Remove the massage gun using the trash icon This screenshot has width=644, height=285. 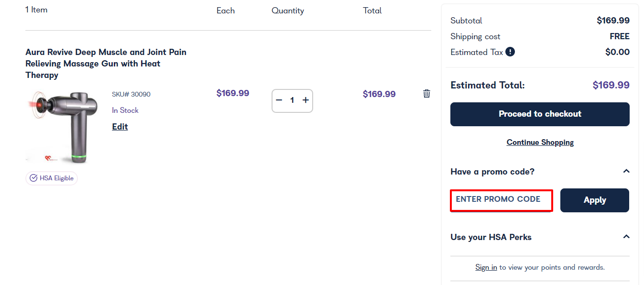click(426, 94)
